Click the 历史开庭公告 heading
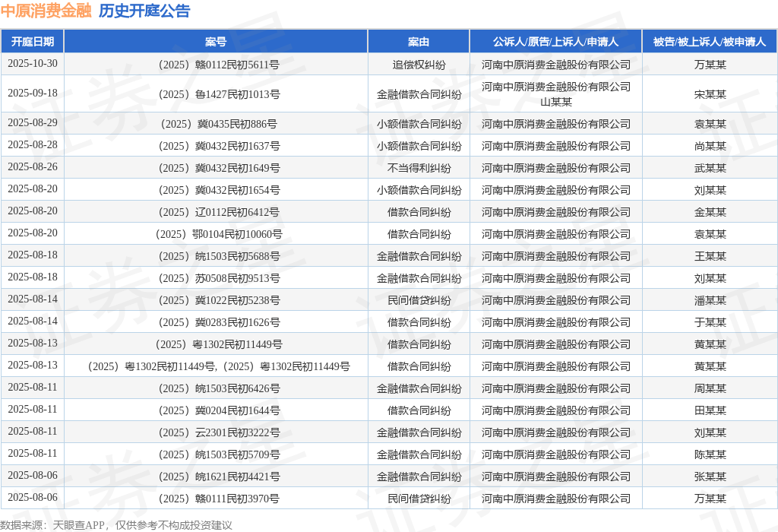Screen dimensions: 778x532 [144, 11]
